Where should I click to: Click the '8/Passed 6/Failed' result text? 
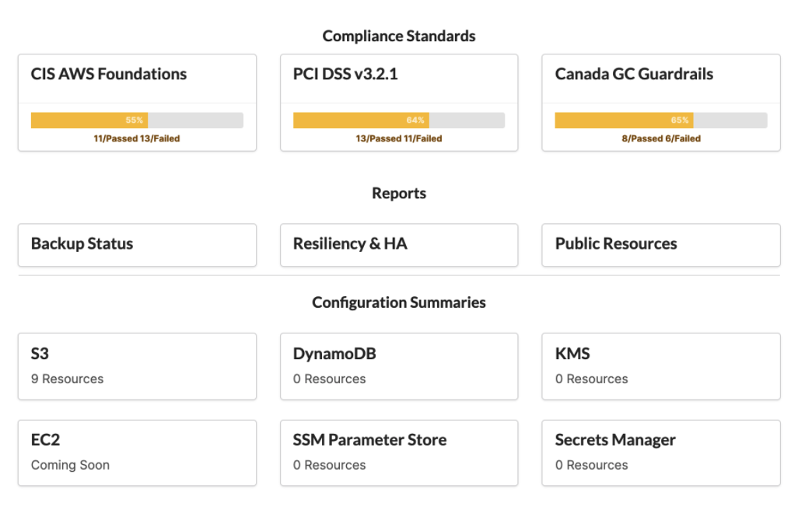[660, 138]
